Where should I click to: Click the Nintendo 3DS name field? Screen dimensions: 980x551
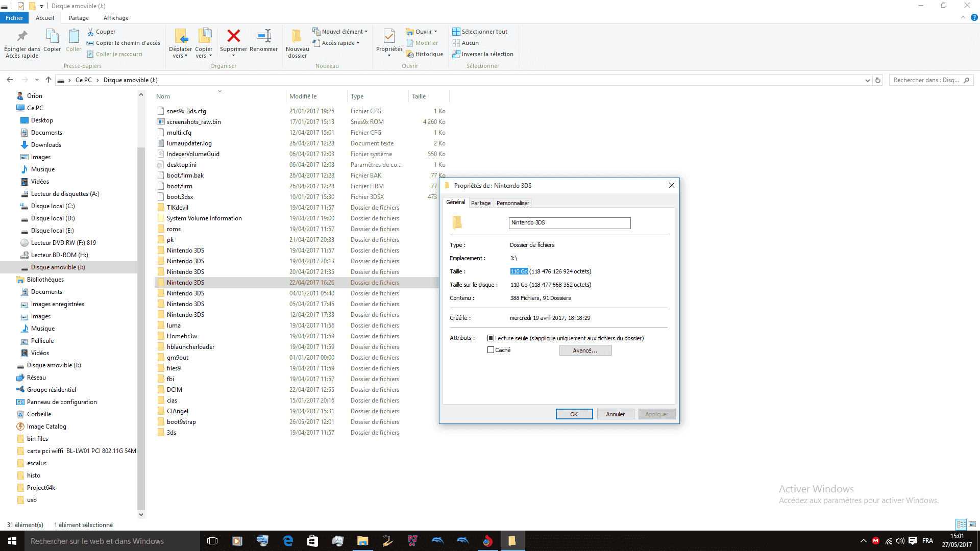tap(570, 223)
